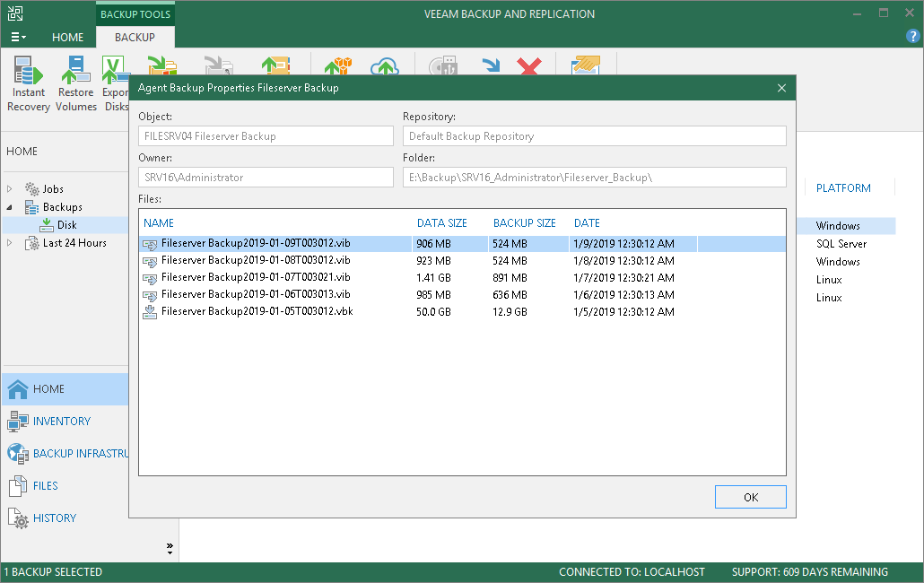Switch to the HOME ribbon tab
924x583 pixels.
coord(68,37)
